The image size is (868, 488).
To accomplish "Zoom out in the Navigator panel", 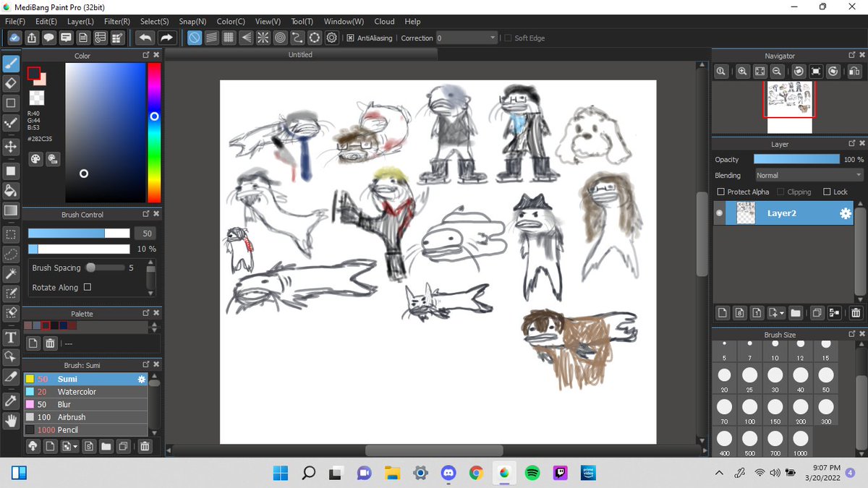I will point(777,71).
